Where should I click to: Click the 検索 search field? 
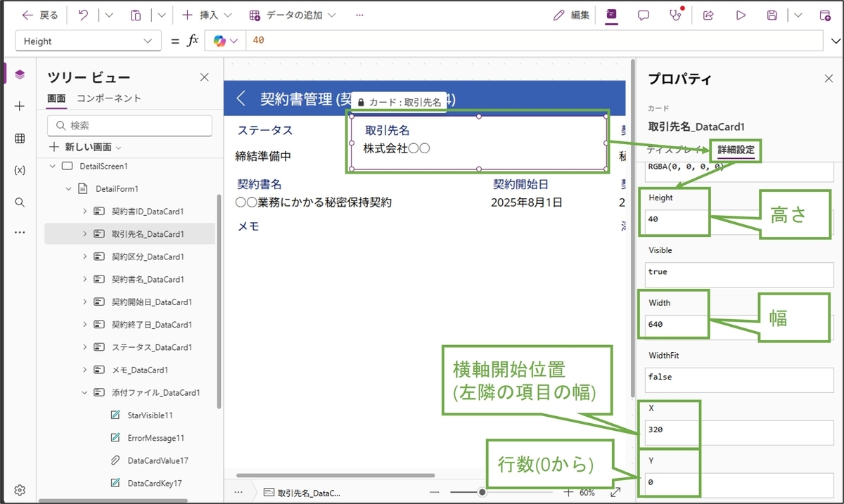(x=129, y=125)
